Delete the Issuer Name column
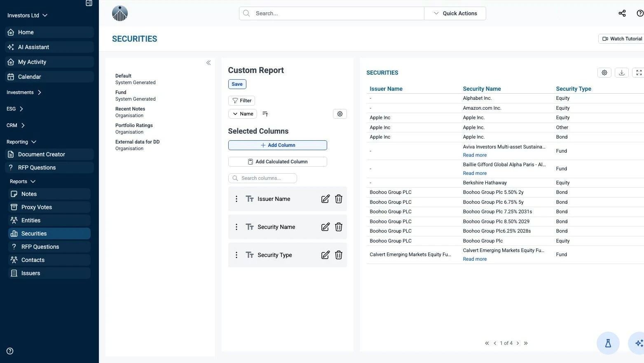The height and width of the screenshot is (363, 644). click(x=339, y=199)
